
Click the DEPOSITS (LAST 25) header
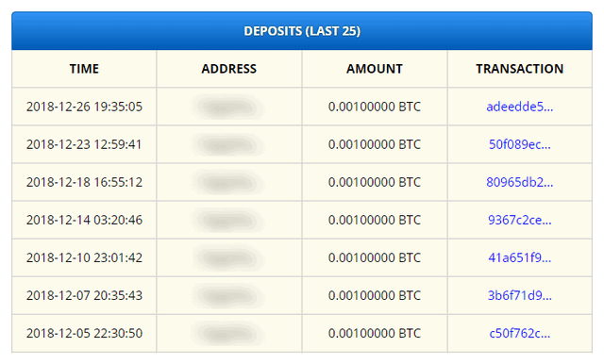pyautogui.click(x=302, y=31)
